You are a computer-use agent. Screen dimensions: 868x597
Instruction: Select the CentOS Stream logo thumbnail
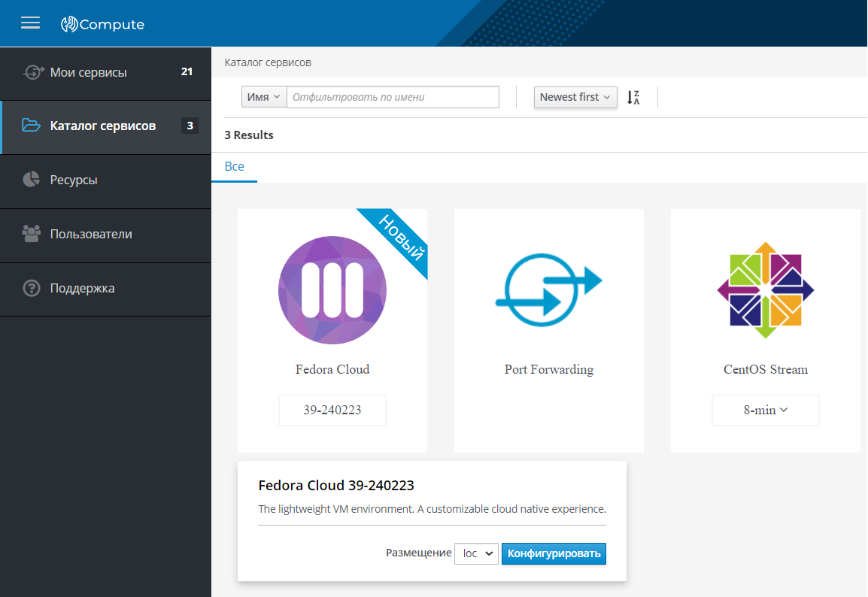coord(765,289)
